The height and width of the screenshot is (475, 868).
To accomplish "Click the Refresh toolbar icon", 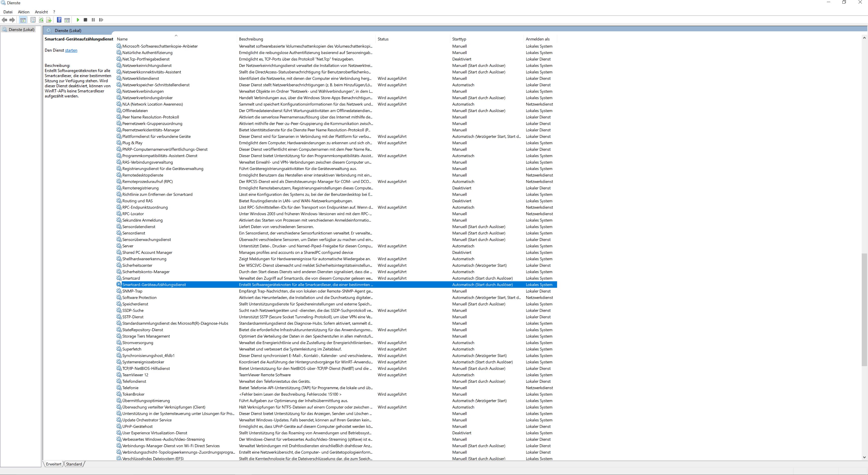I will (41, 20).
